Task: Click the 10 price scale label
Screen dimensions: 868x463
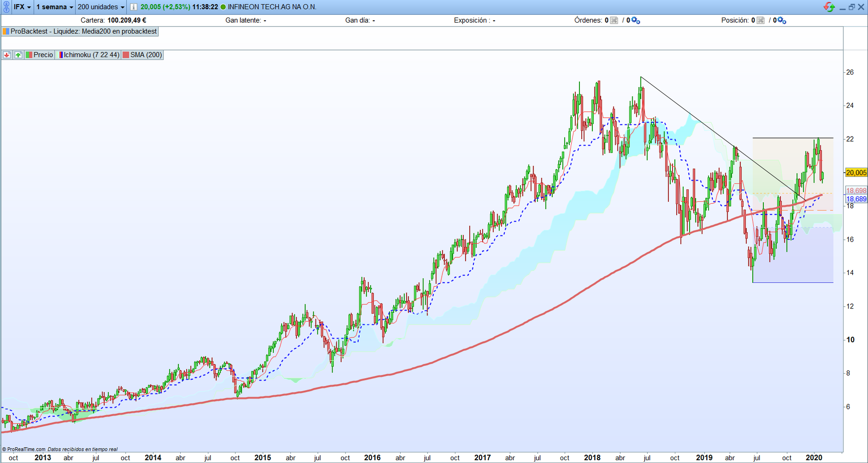Action: click(850, 340)
